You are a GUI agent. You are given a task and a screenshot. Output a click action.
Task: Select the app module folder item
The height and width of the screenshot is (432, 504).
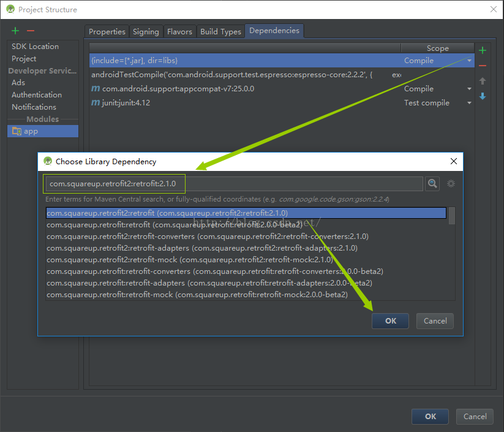[31, 131]
